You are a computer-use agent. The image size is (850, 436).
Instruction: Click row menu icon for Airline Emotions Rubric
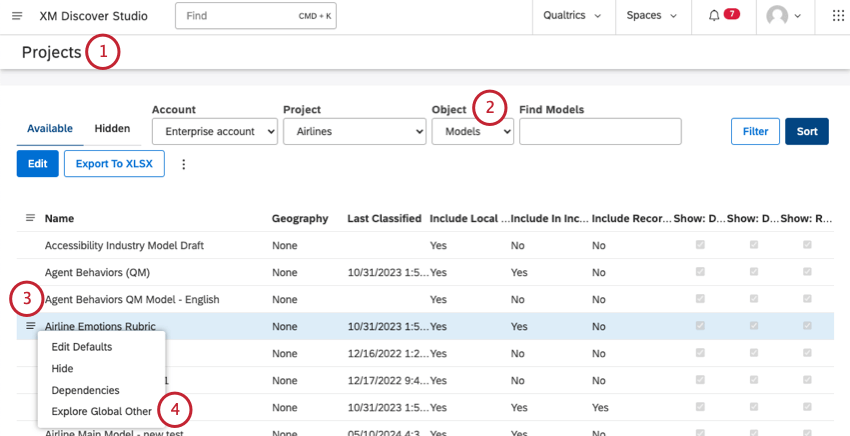click(x=30, y=325)
